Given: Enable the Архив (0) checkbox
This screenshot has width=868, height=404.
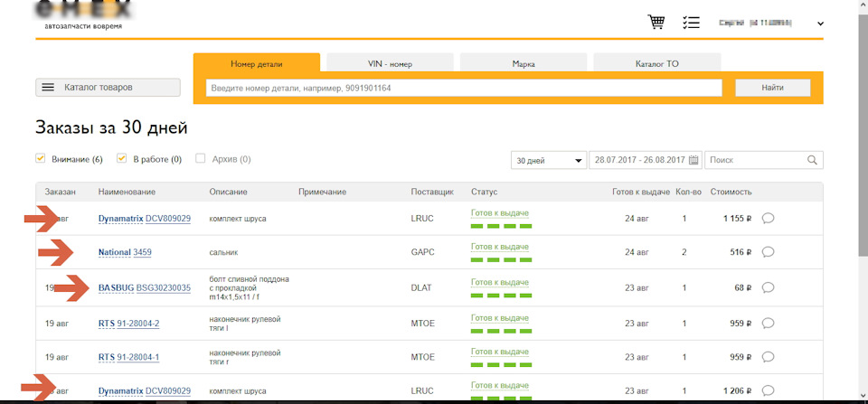Looking at the screenshot, I should coord(201,158).
